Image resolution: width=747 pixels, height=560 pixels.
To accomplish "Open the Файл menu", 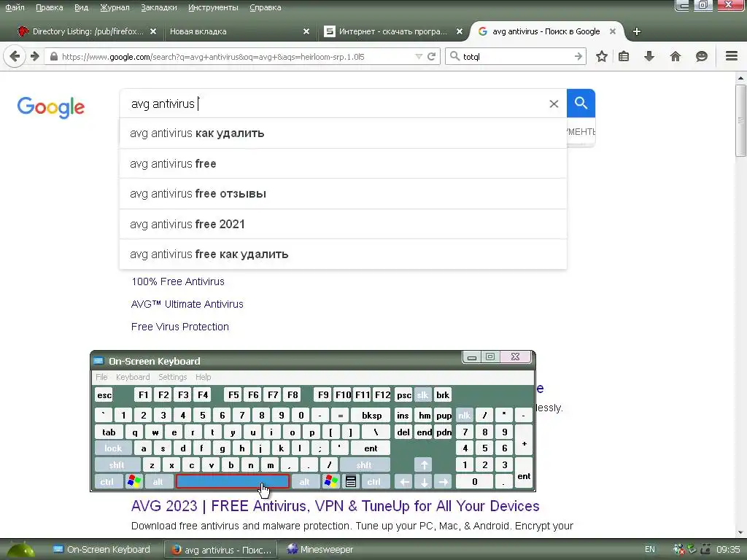I will pos(15,7).
